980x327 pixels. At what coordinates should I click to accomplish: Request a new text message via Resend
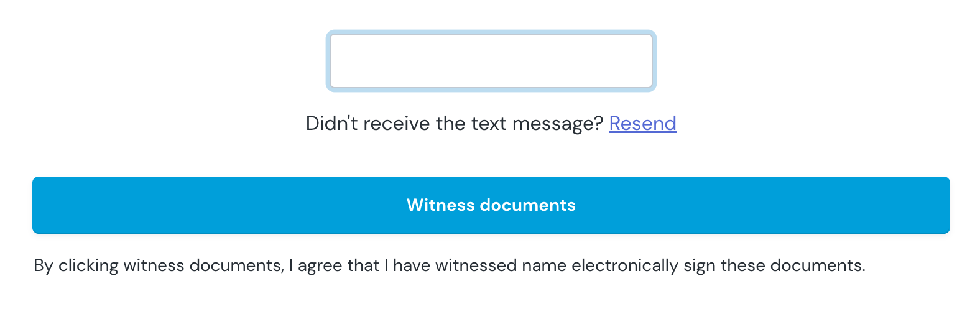click(642, 124)
